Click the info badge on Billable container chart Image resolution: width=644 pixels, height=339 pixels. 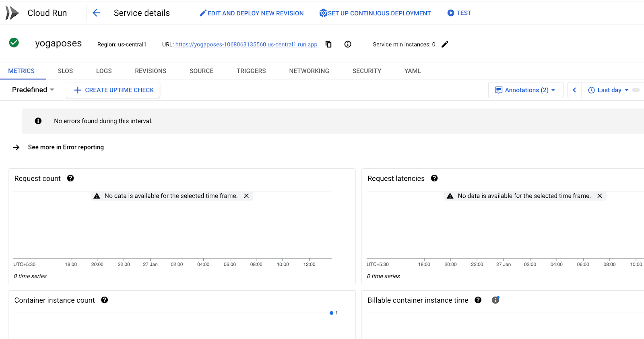pos(495,300)
